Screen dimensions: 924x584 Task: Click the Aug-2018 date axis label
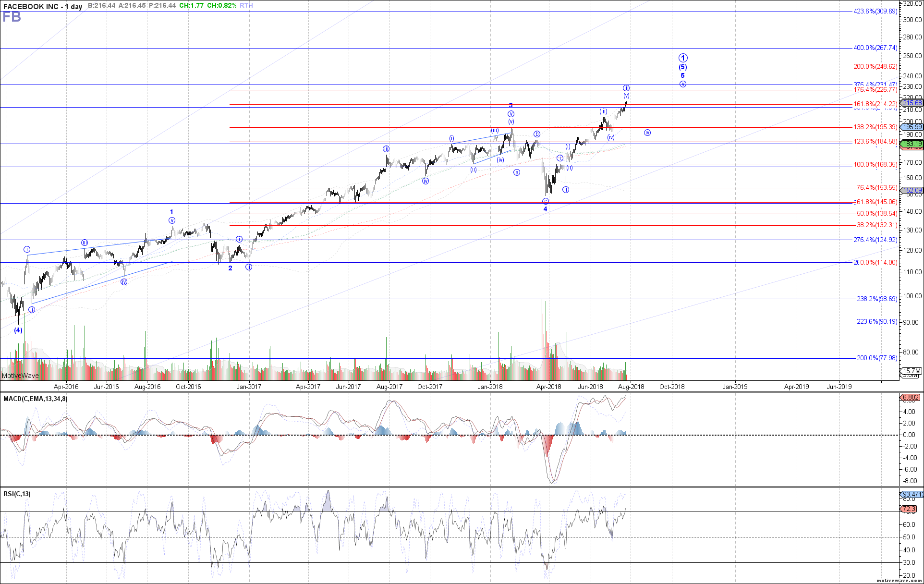pyautogui.click(x=631, y=387)
